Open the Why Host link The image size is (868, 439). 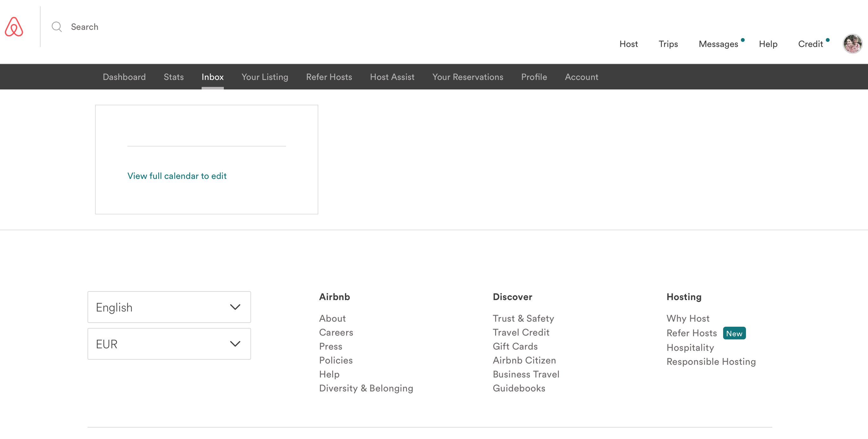pos(688,318)
